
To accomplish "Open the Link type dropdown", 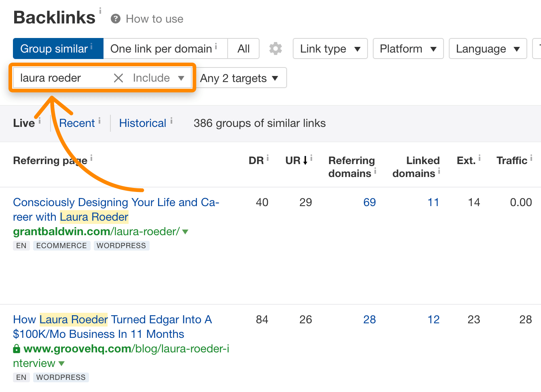I will 330,48.
